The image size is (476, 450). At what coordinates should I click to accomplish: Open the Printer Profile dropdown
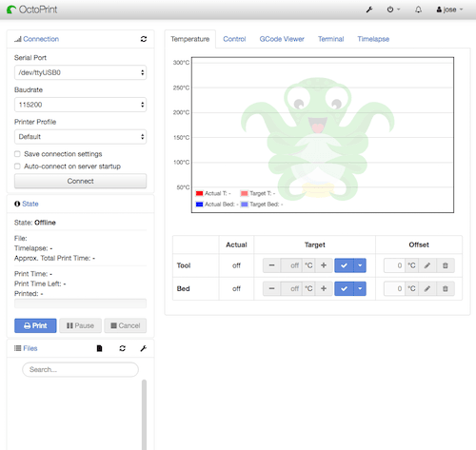[x=80, y=137]
